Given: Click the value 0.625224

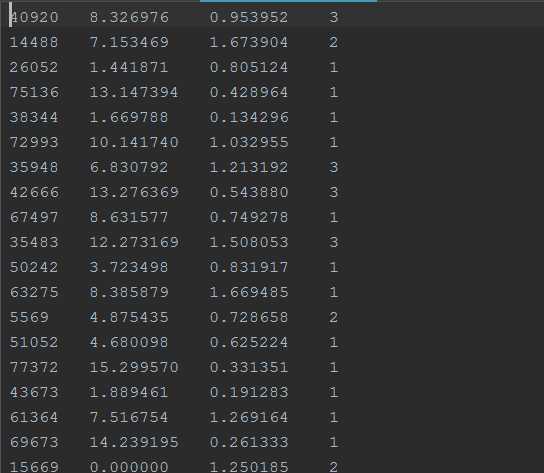Looking at the screenshot, I should [249, 342].
